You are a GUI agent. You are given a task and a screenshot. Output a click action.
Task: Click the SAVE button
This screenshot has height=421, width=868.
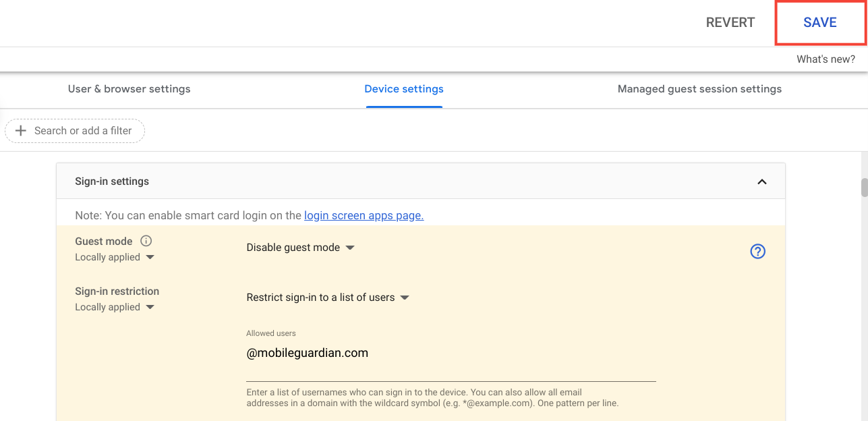820,23
